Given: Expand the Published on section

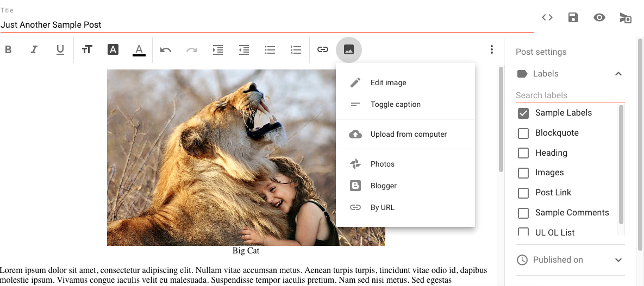Looking at the screenshot, I should [x=618, y=260].
